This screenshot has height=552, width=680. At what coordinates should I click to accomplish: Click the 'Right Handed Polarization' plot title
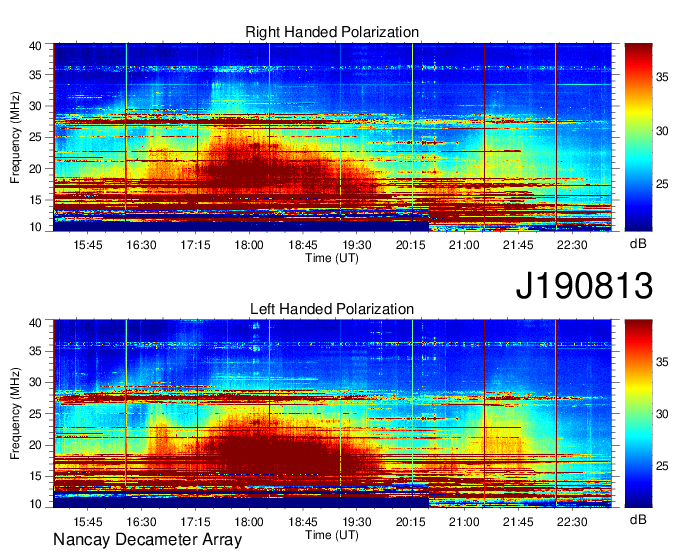pyautogui.click(x=332, y=32)
